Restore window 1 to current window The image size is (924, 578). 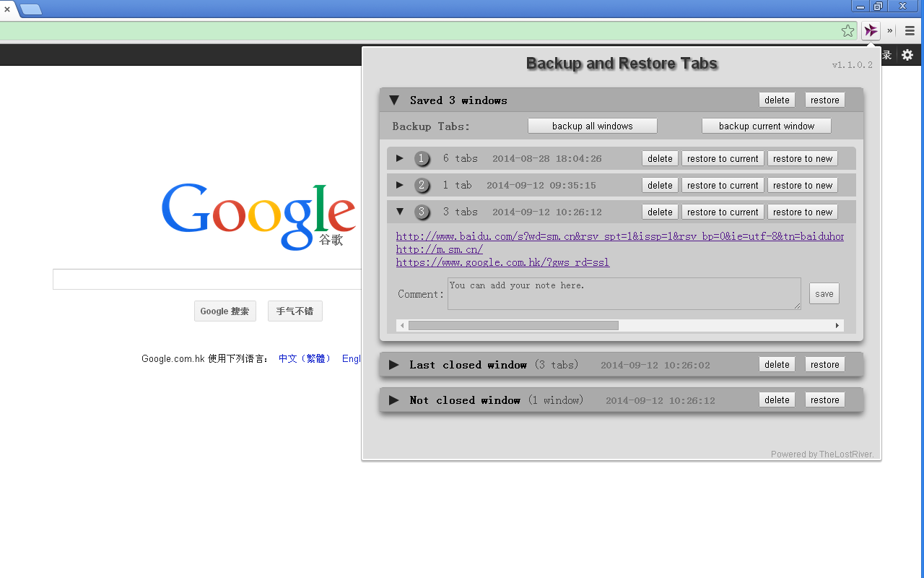pos(723,158)
